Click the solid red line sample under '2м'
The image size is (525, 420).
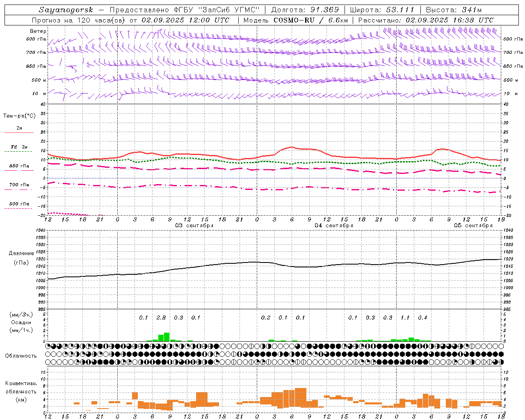(19, 133)
